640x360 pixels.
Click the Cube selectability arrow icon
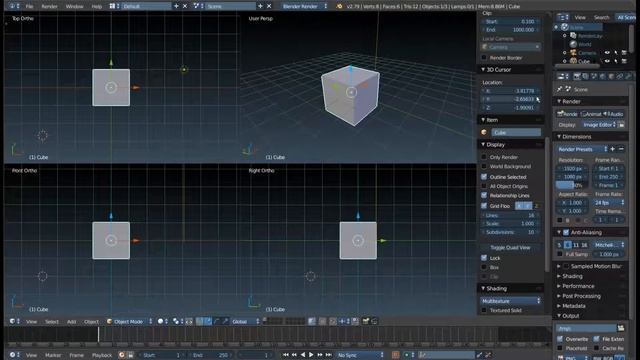(x=616, y=61)
